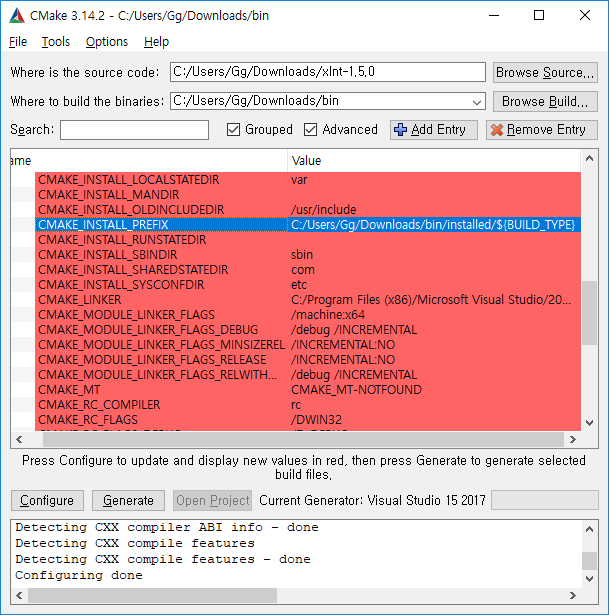Click the source code path field
Screen dimensions: 609x615
click(328, 72)
